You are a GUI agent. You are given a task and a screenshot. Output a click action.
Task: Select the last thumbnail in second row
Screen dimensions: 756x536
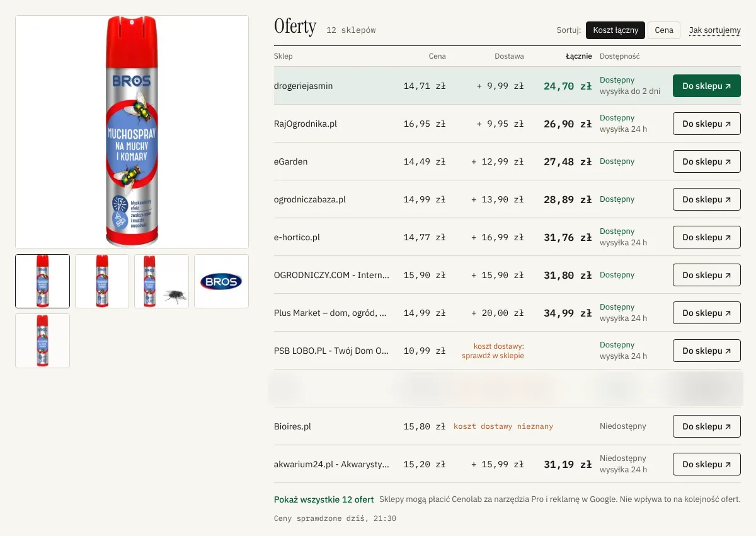click(x=42, y=341)
